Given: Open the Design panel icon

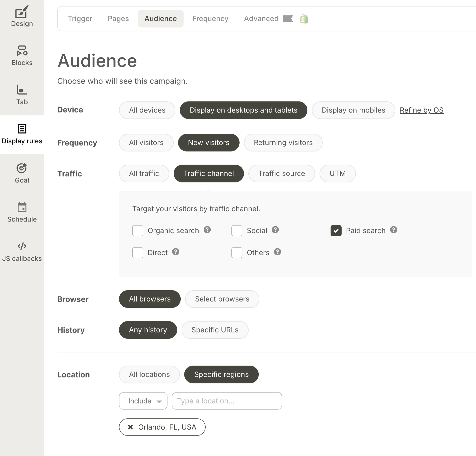Looking at the screenshot, I should [22, 12].
